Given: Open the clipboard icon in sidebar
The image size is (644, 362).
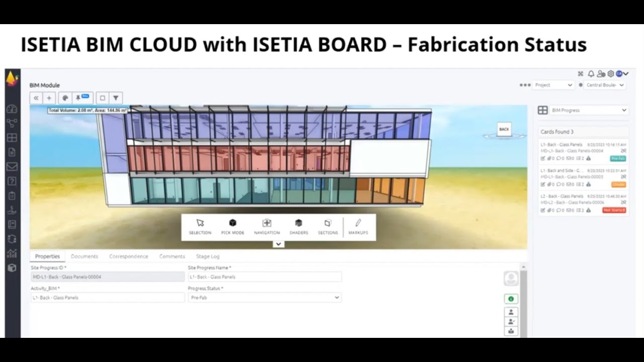Looking at the screenshot, I should click(12, 196).
